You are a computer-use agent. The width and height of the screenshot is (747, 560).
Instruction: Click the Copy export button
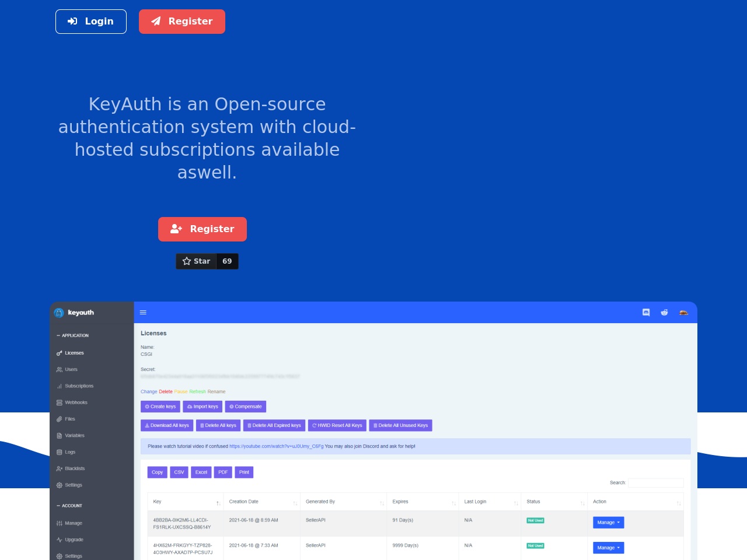pyautogui.click(x=158, y=473)
